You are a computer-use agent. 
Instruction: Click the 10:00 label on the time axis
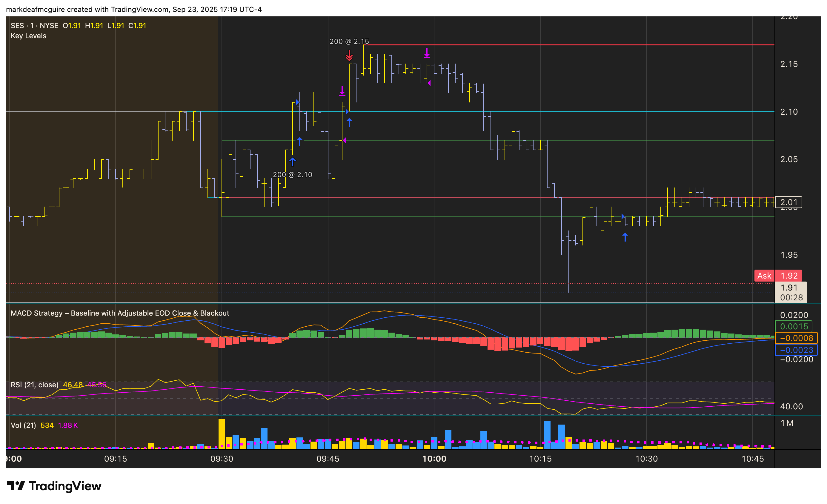coord(434,459)
